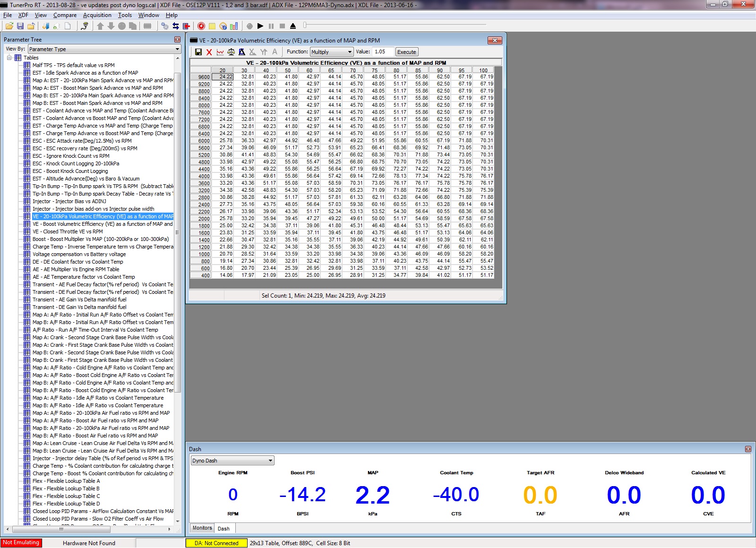Save the VE table with disk icon
This screenshot has height=548, width=756.
[x=198, y=52]
